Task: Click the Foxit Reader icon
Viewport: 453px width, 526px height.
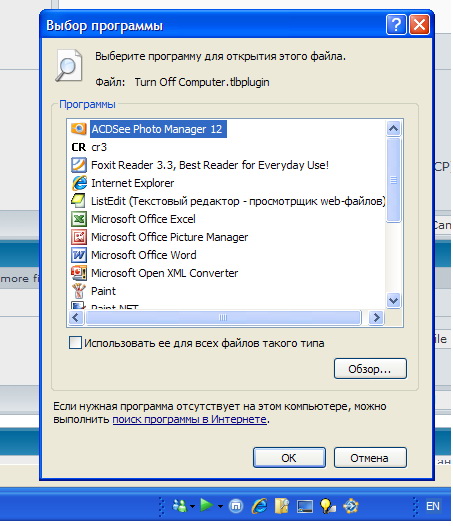Action: [x=79, y=165]
